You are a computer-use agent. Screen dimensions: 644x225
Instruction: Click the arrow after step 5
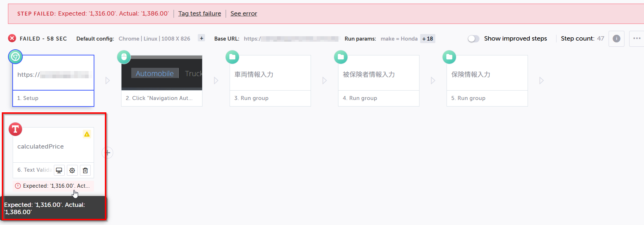tap(541, 80)
